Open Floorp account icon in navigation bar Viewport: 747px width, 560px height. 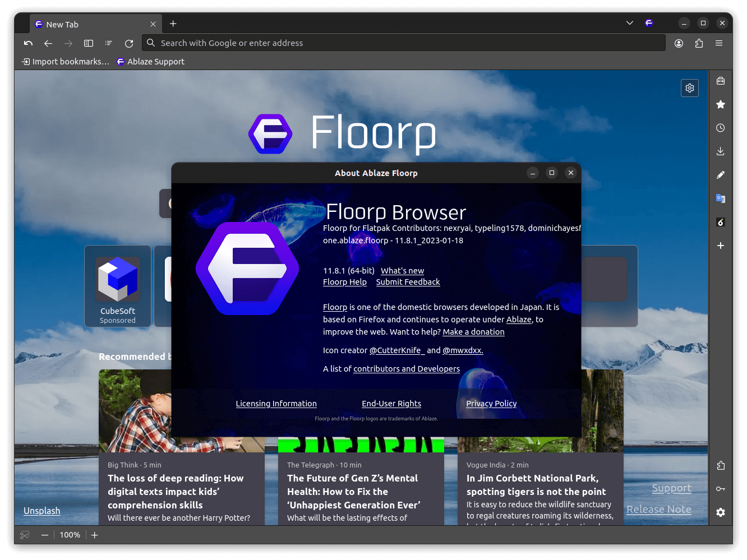tap(679, 43)
